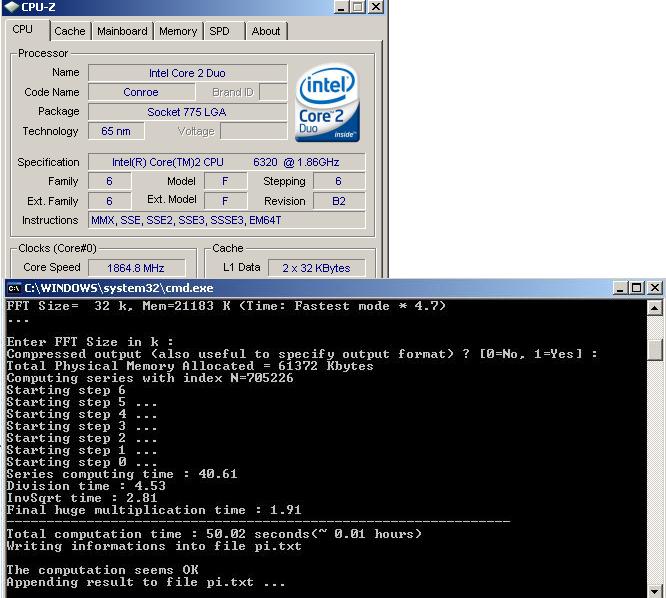Click the Ext. Model value 'F'

(x=226, y=201)
